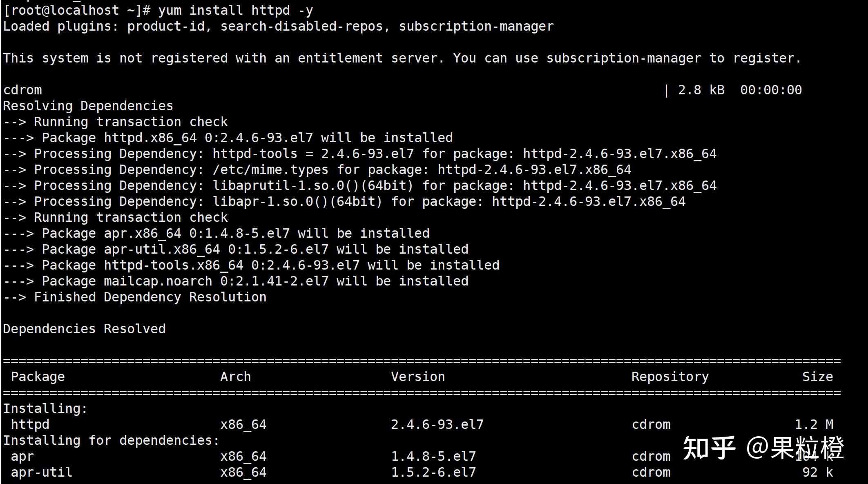Click the httpd row's 'cdrom' repository
Image resolution: width=868 pixels, height=484 pixels.
(651, 425)
